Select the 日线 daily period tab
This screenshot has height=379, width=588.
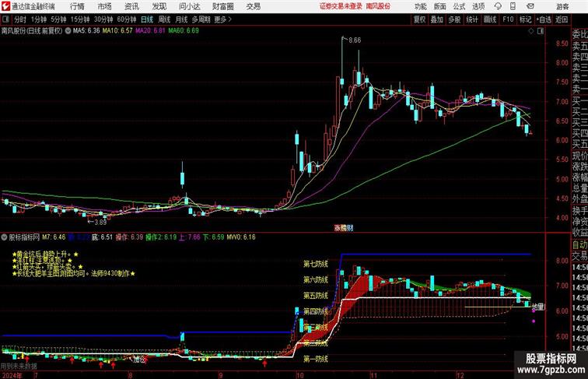(x=147, y=19)
